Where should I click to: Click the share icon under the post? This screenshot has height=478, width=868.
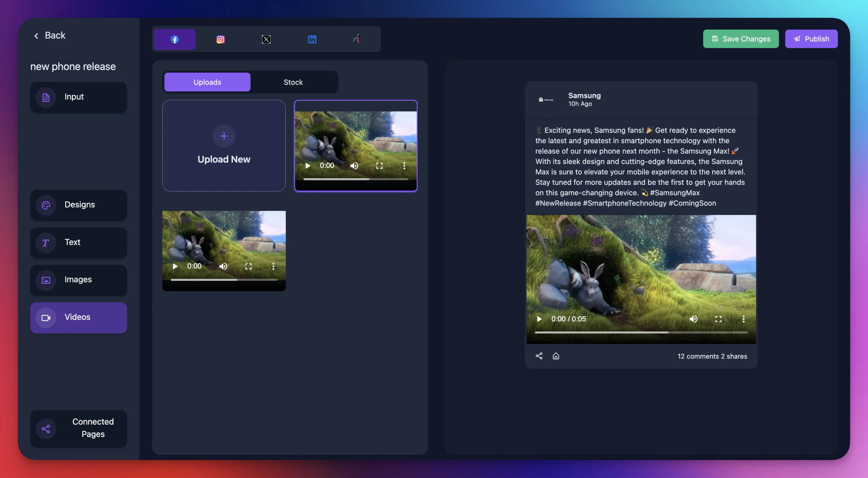[x=539, y=356]
